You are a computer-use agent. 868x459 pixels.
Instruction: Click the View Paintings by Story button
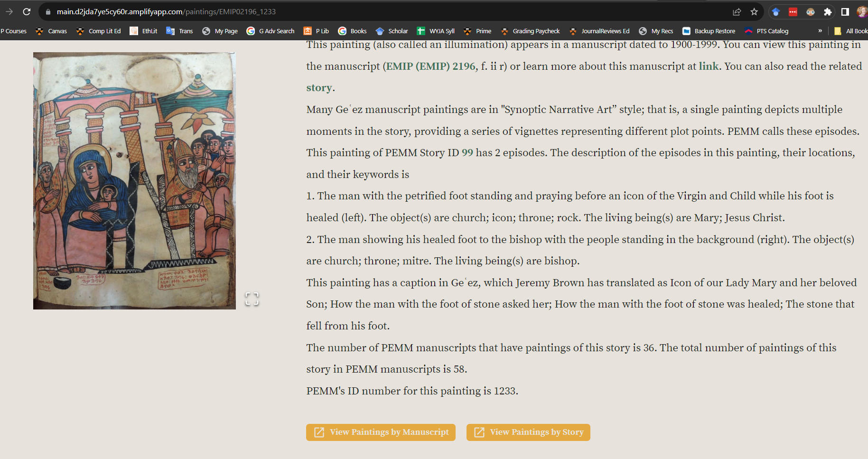[x=528, y=432]
